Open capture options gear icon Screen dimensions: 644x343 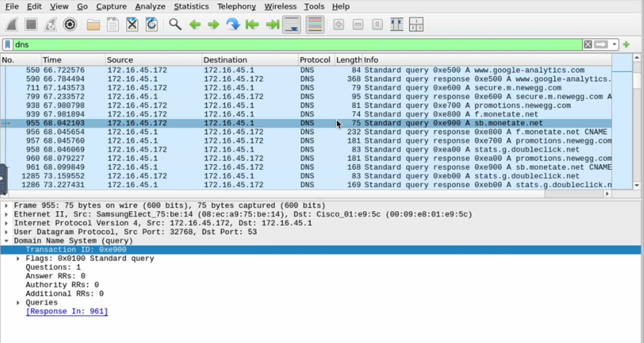70,25
